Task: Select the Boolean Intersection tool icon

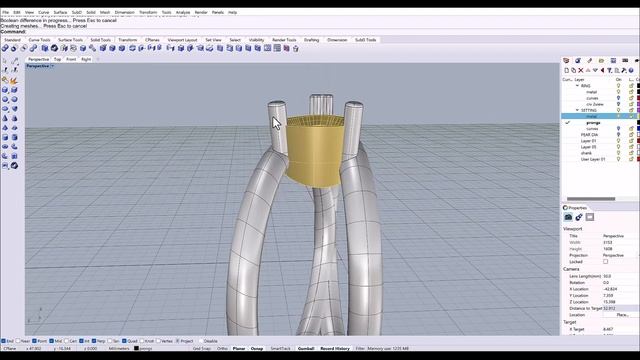Action: click(x=24, y=48)
